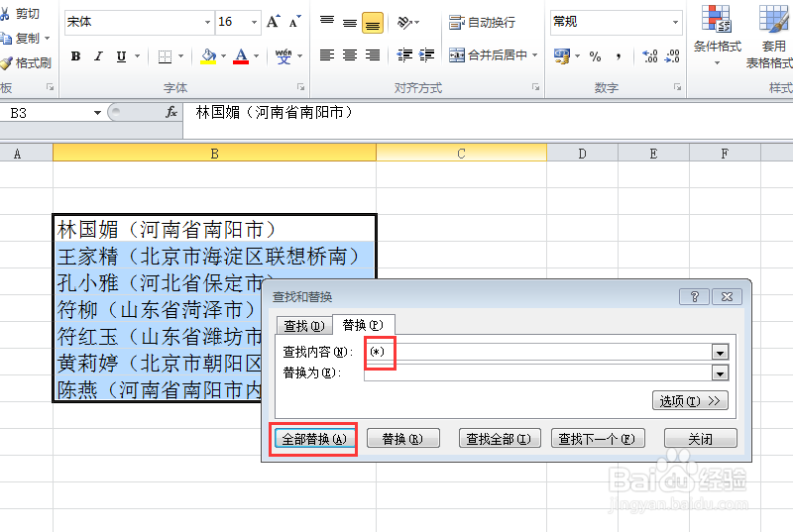The width and height of the screenshot is (793, 532).
Task: Open the borders dropdown arrow
Action: click(180, 56)
